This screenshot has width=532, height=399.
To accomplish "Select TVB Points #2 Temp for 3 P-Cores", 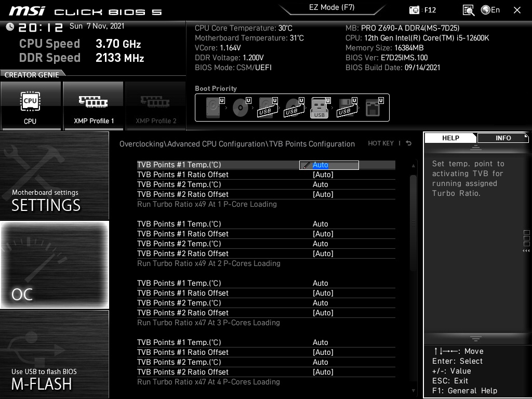I will tap(266, 303).
